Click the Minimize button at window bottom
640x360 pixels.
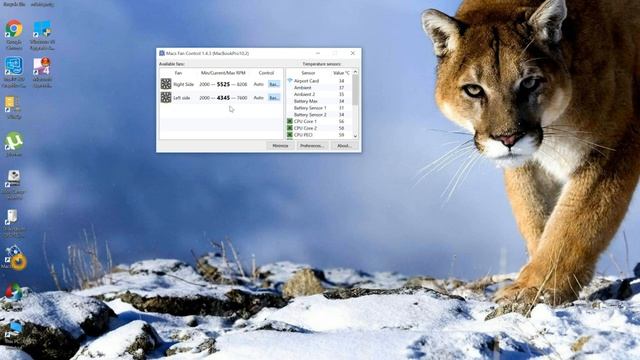[x=280, y=146]
